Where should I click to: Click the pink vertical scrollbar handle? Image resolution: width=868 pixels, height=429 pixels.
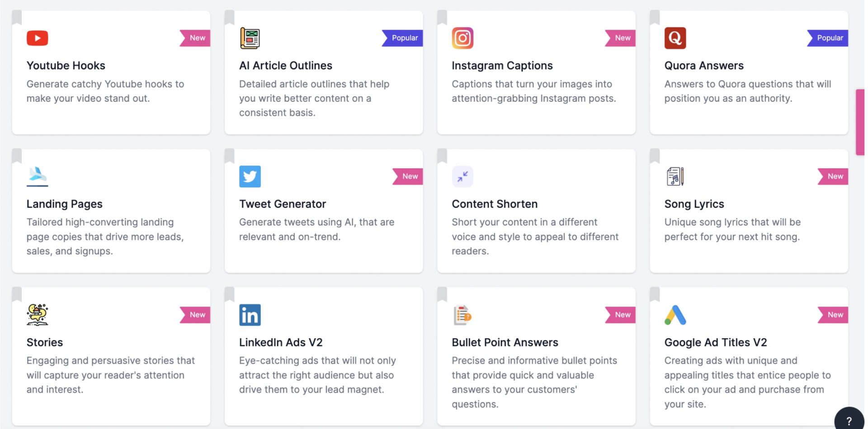(859, 122)
